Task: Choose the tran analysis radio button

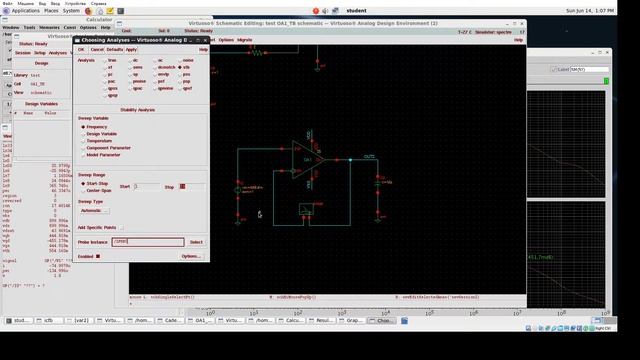Action: click(105, 60)
